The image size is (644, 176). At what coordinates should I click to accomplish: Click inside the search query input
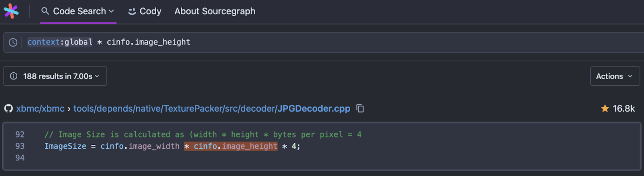(354, 42)
